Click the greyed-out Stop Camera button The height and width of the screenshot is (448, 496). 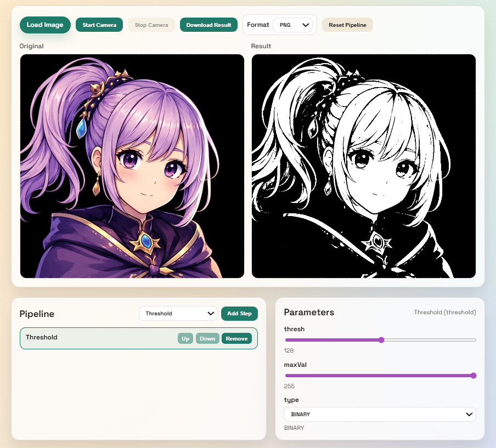pos(151,25)
